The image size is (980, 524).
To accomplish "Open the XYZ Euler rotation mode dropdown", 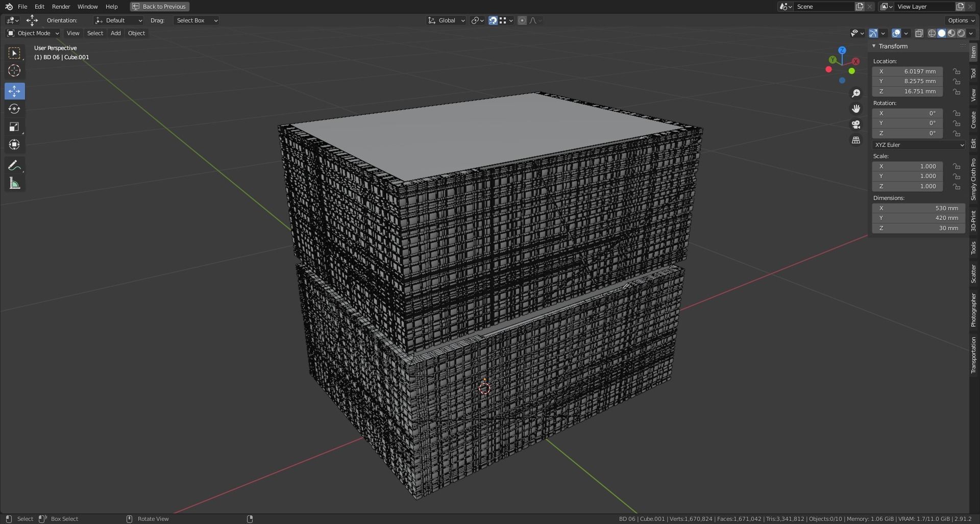I will coord(919,145).
